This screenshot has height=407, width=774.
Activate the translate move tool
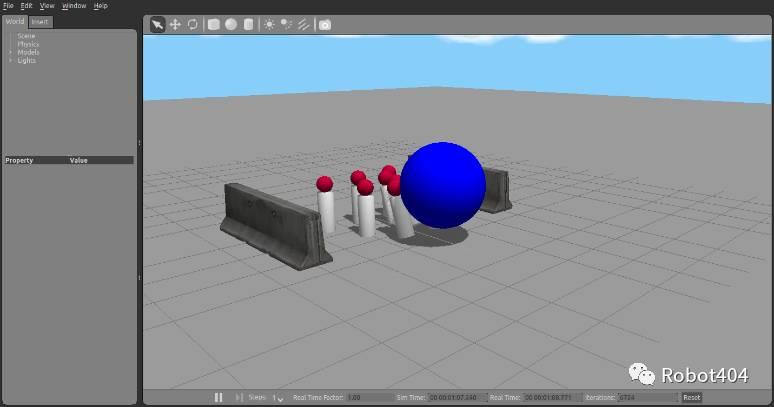click(x=175, y=25)
